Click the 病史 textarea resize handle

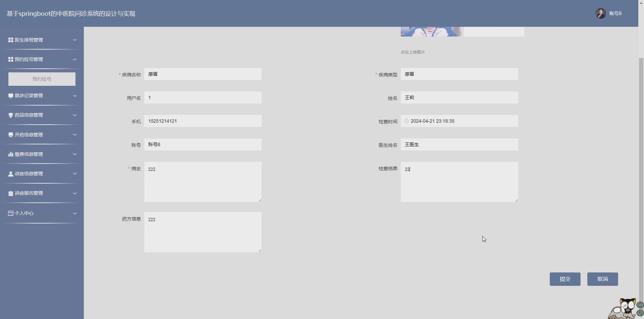260,200
